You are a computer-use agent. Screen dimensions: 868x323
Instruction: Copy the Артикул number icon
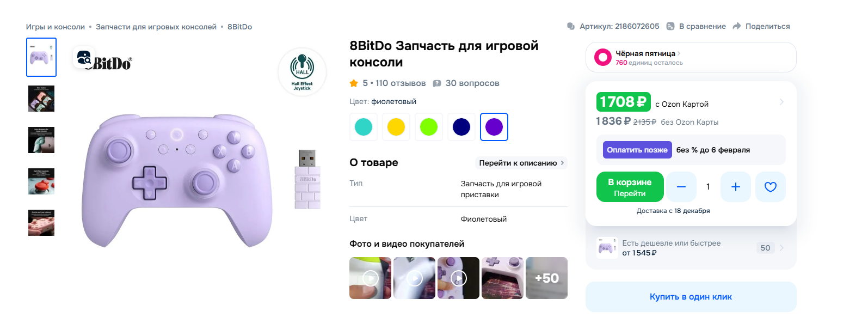(570, 26)
